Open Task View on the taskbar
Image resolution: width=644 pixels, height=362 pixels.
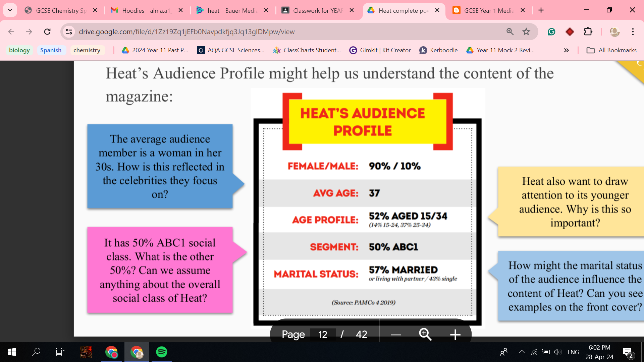click(x=60, y=352)
